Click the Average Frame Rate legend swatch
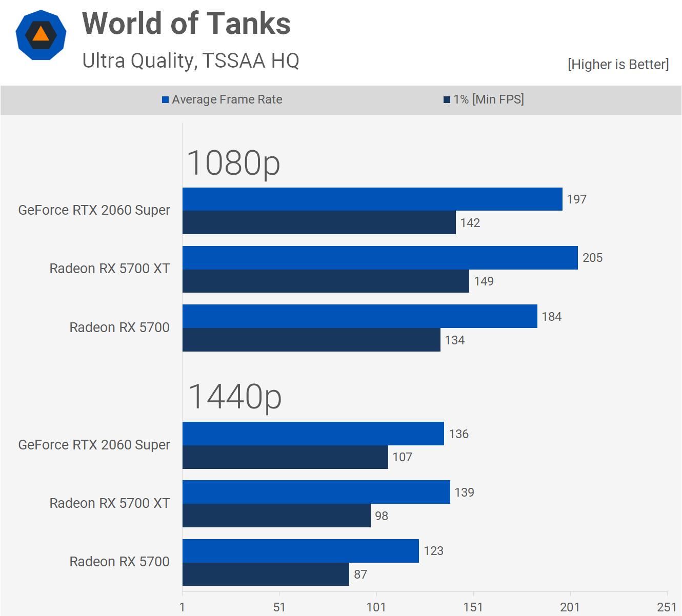The height and width of the screenshot is (616, 682). [166, 99]
